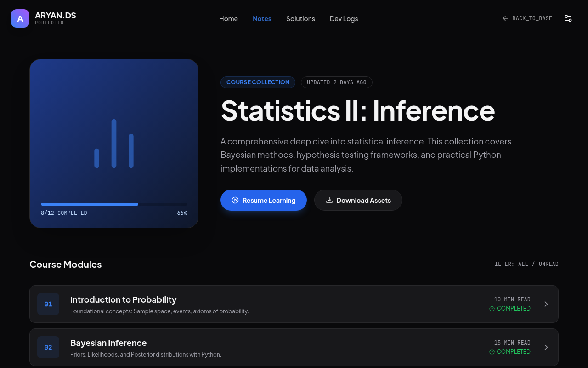Screen dimensions: 588x368
Task: Open the settings sliders icon
Action: pos(568,18)
